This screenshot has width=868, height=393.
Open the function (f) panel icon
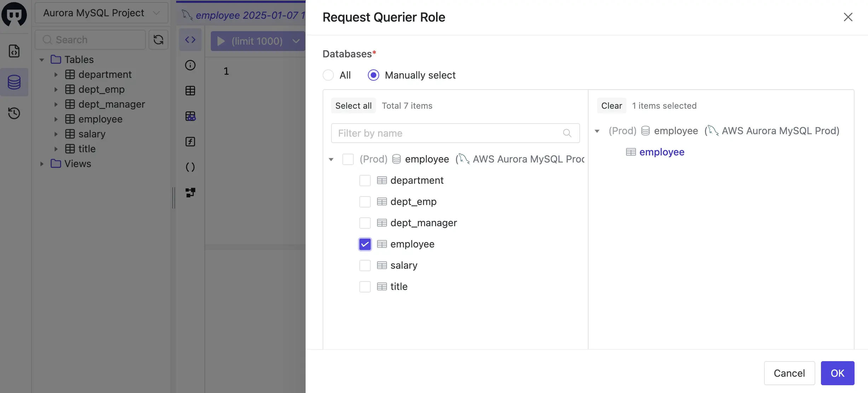click(x=190, y=141)
